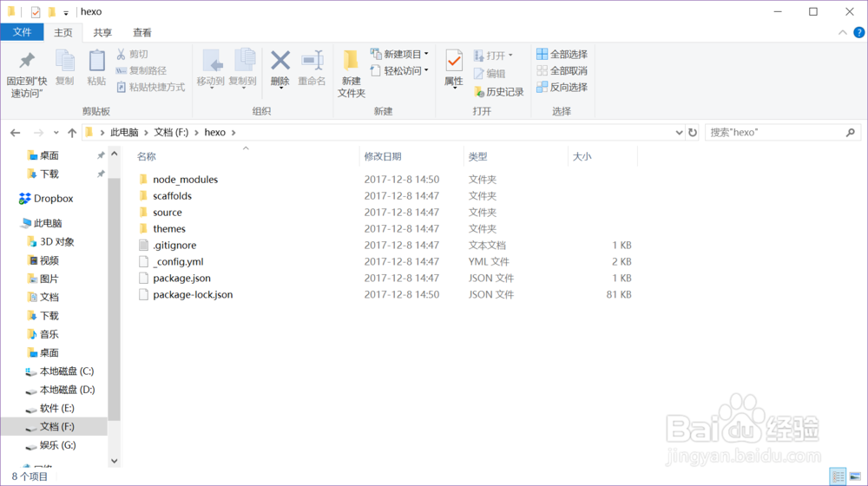This screenshot has height=486, width=868.
Task: Switch to details view icon in status bar
Action: pyautogui.click(x=838, y=476)
